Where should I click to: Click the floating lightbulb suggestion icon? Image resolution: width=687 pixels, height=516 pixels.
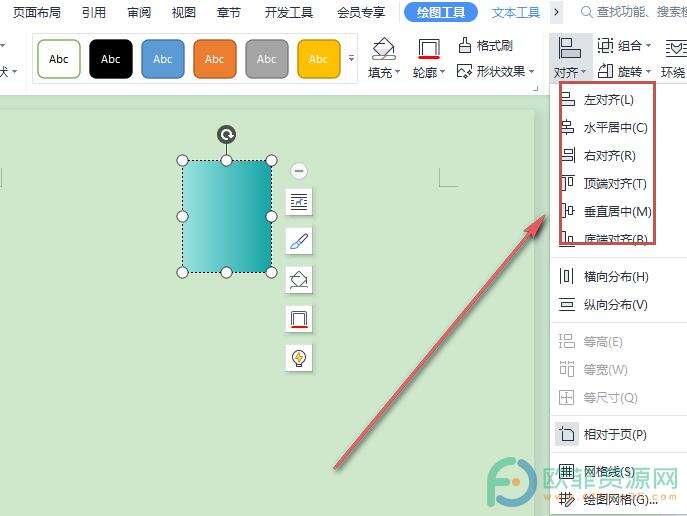click(299, 358)
